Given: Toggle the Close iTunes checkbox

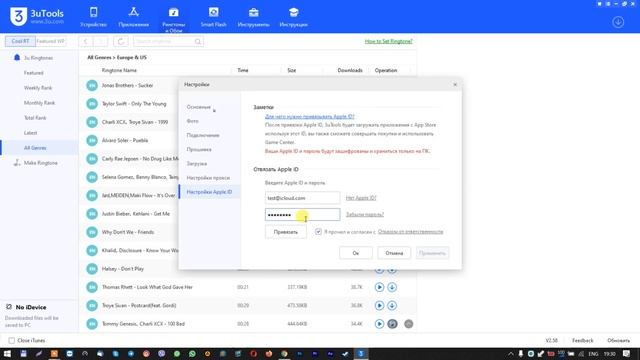Looking at the screenshot, I should [11, 340].
